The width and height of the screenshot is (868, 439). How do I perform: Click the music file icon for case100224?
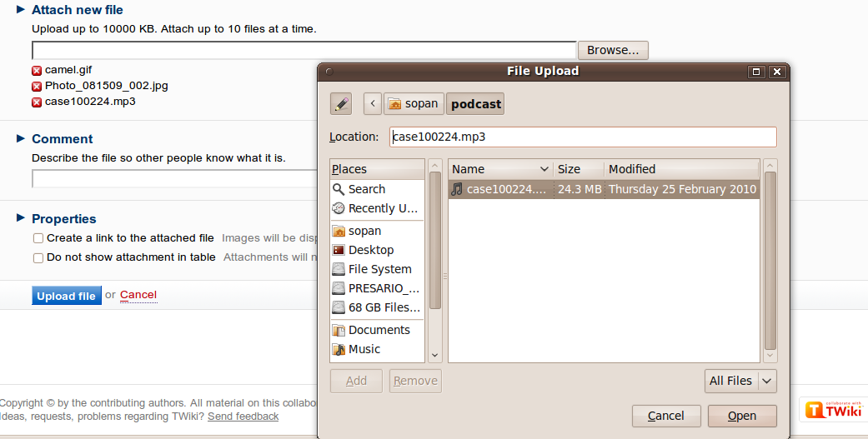[x=457, y=189]
